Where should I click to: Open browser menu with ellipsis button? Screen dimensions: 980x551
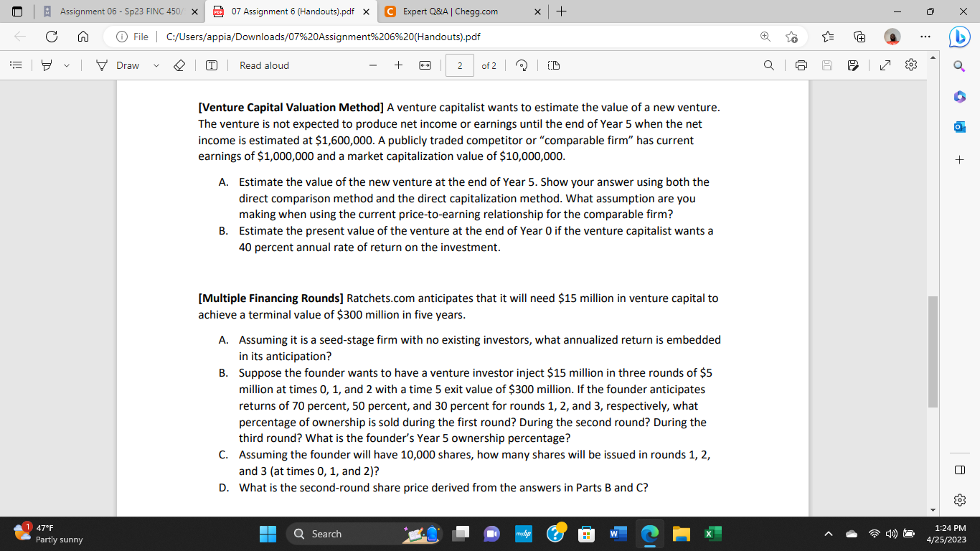click(x=925, y=36)
